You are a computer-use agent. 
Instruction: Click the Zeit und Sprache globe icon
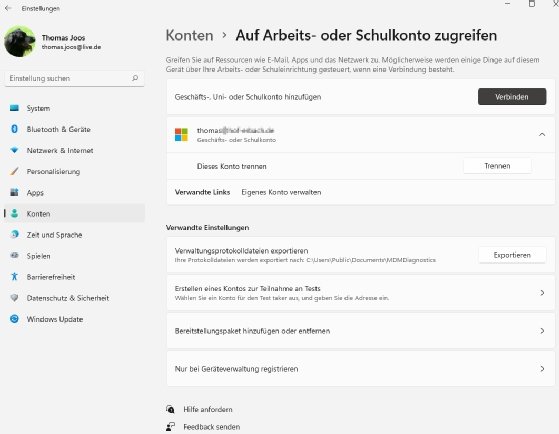point(14,234)
